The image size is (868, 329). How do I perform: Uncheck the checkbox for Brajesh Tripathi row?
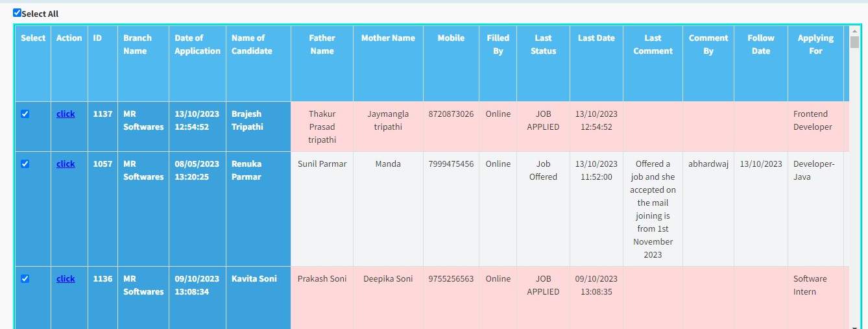click(25, 114)
